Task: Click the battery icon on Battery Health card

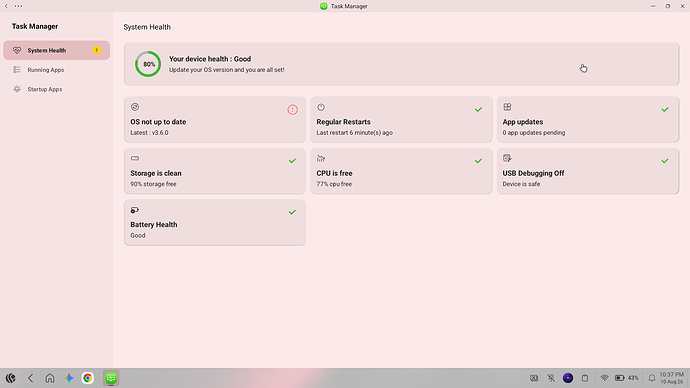Action: tap(135, 210)
